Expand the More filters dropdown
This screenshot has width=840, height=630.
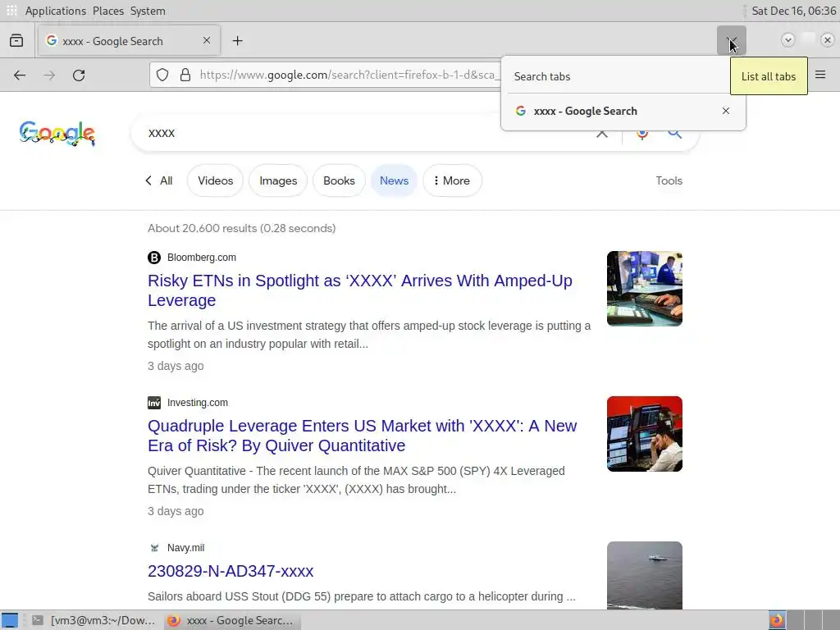coord(452,180)
